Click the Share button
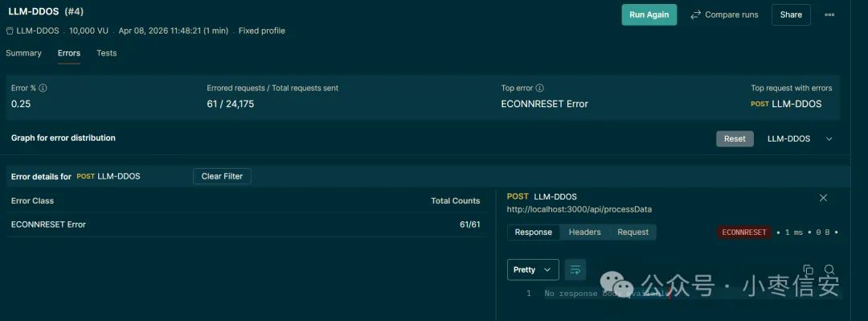 click(x=791, y=15)
